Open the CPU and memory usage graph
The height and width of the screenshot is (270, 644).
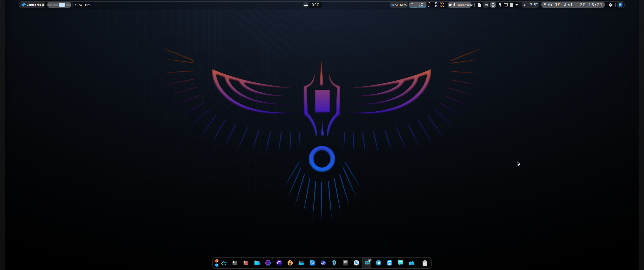click(417, 5)
